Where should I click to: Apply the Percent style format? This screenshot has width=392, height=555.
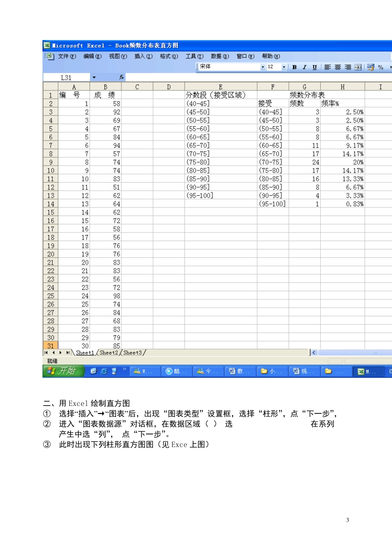click(x=380, y=67)
